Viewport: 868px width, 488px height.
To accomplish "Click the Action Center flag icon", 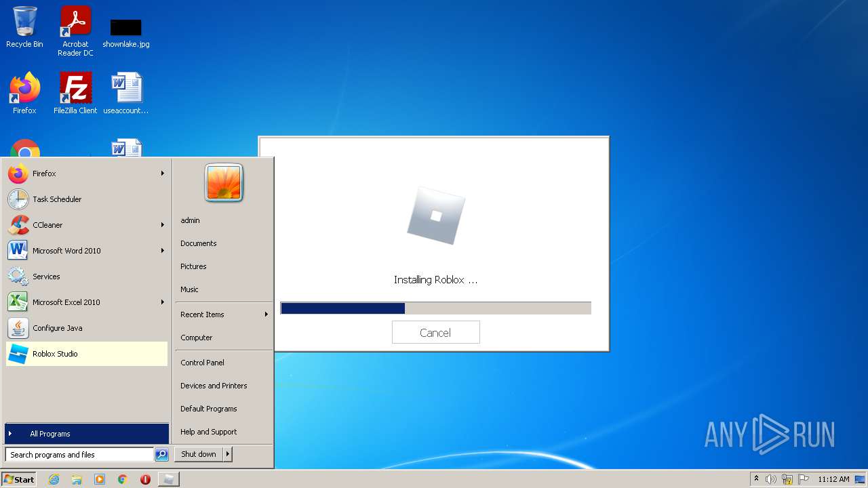I will (804, 479).
